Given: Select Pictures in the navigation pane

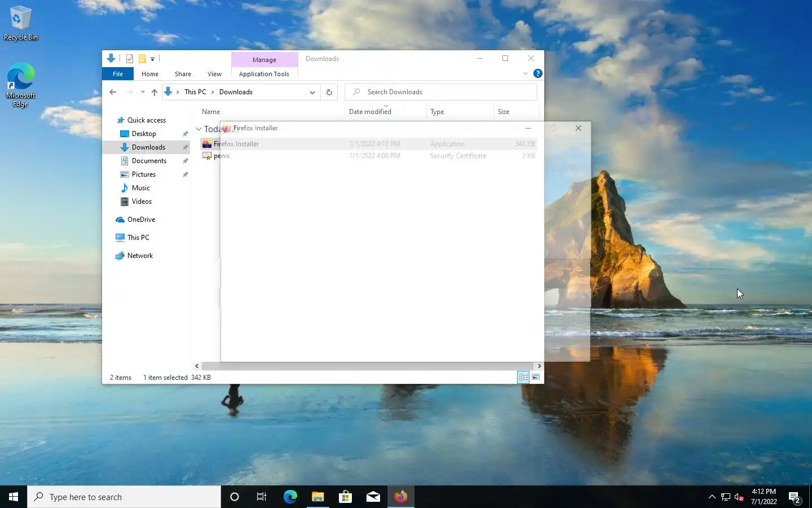Looking at the screenshot, I should [144, 174].
